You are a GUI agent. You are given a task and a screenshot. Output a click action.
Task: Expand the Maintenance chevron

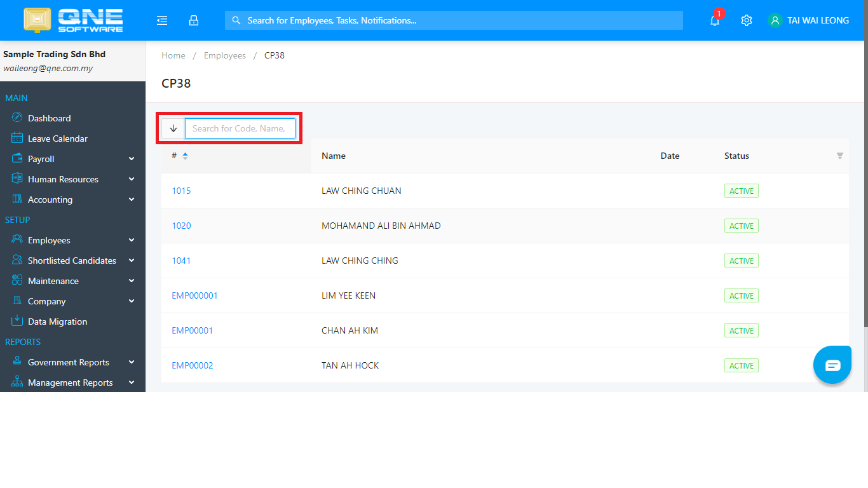tap(132, 281)
